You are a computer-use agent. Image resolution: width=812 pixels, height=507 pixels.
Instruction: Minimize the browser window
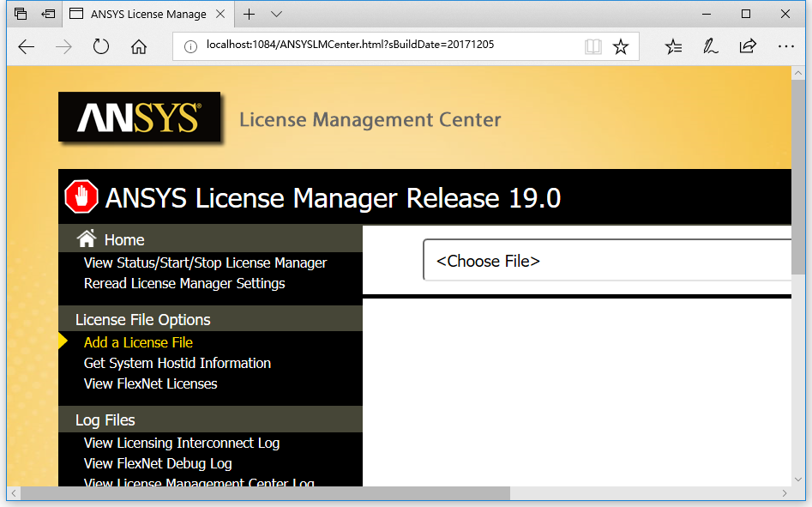(707, 14)
